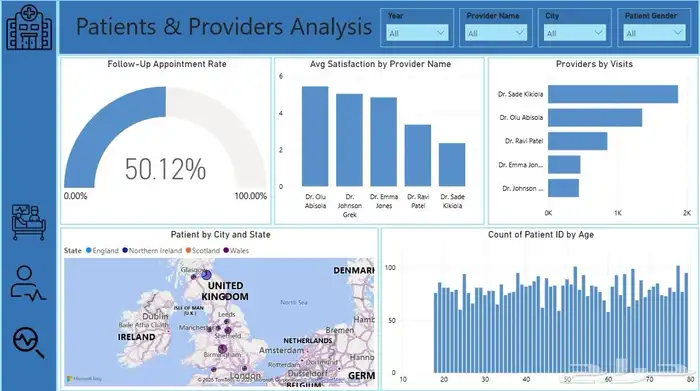Viewport: 700px width, 391px height.
Task: Click the State legend label
Action: pos(73,251)
